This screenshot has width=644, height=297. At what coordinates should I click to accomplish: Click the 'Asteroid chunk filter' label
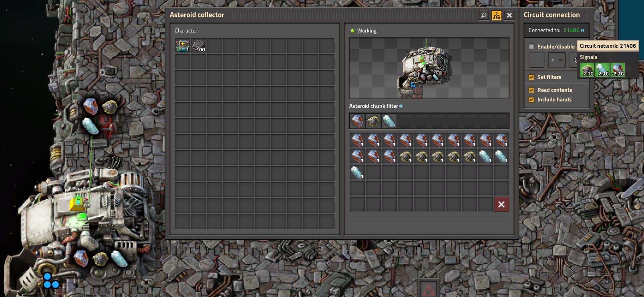point(373,106)
